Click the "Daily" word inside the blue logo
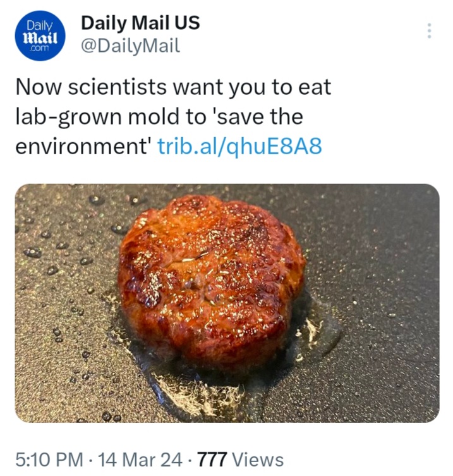The width and height of the screenshot is (453, 476). (40, 25)
